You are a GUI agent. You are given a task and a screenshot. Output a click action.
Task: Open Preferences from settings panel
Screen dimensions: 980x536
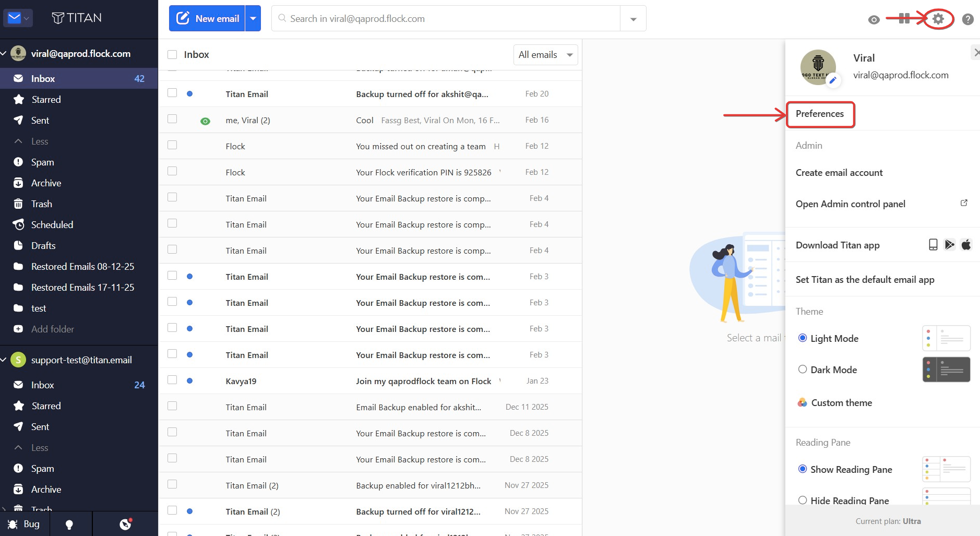pyautogui.click(x=820, y=114)
